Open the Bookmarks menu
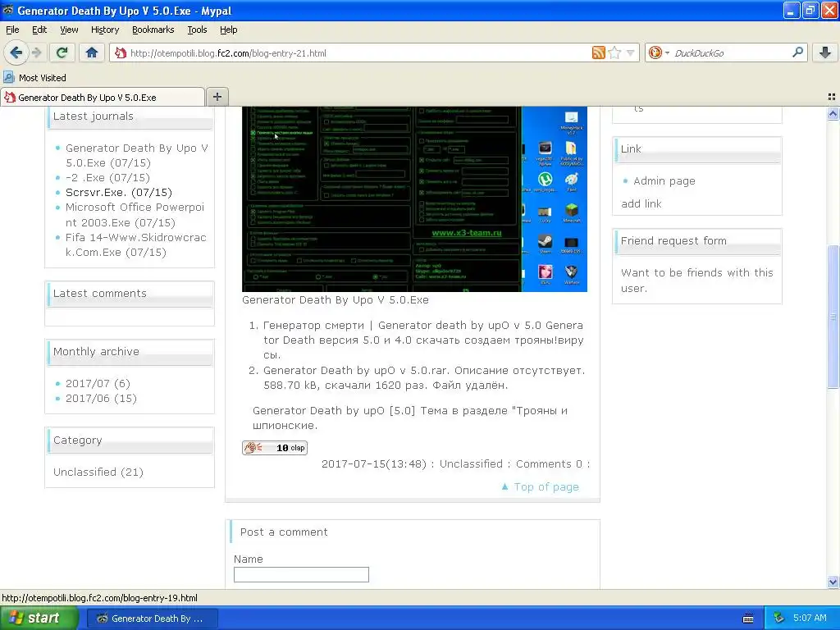 [153, 30]
